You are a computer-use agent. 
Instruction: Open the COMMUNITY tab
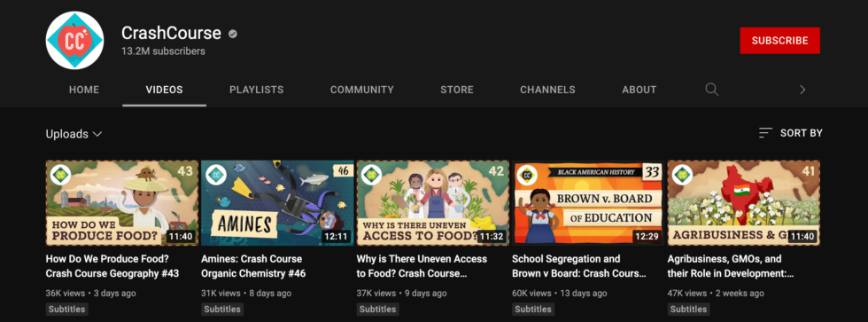pos(362,90)
